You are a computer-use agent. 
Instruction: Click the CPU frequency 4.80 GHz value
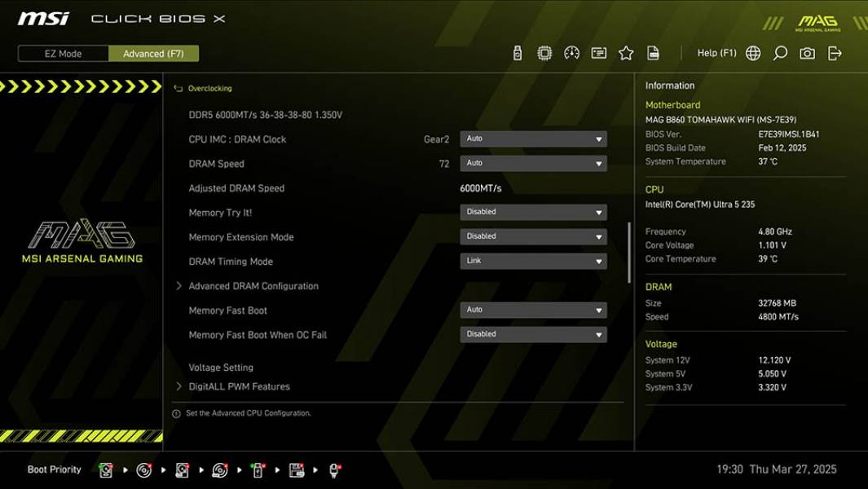coord(775,231)
